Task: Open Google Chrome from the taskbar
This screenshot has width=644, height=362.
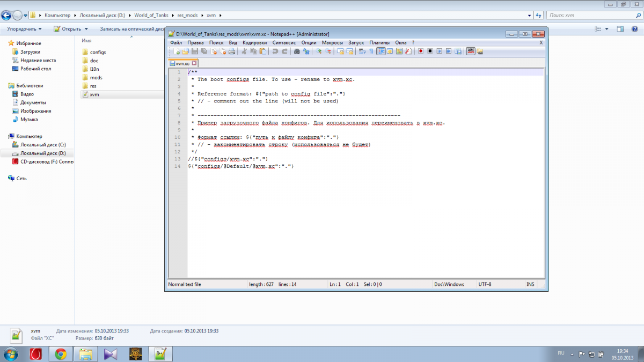Action: [61, 353]
